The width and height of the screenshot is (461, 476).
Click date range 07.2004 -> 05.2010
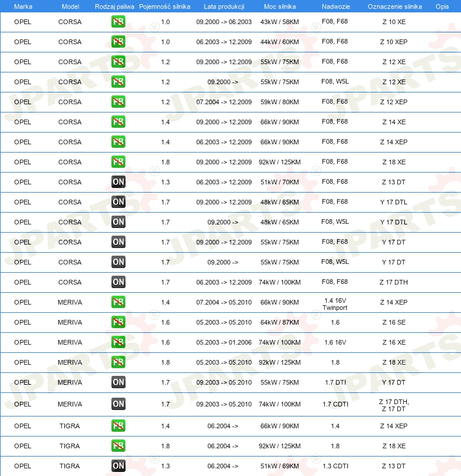(x=224, y=302)
